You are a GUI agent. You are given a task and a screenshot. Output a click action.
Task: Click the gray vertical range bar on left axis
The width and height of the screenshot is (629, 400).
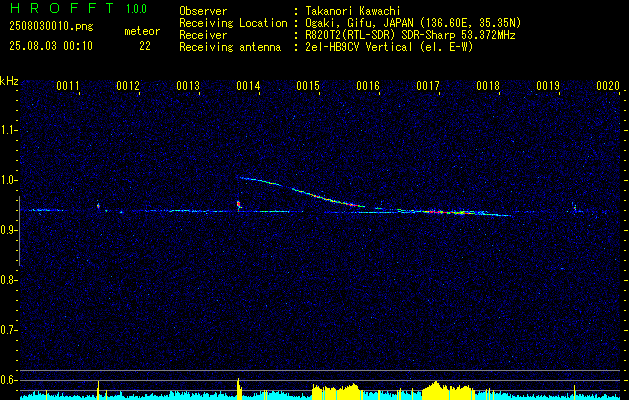(x=19, y=231)
